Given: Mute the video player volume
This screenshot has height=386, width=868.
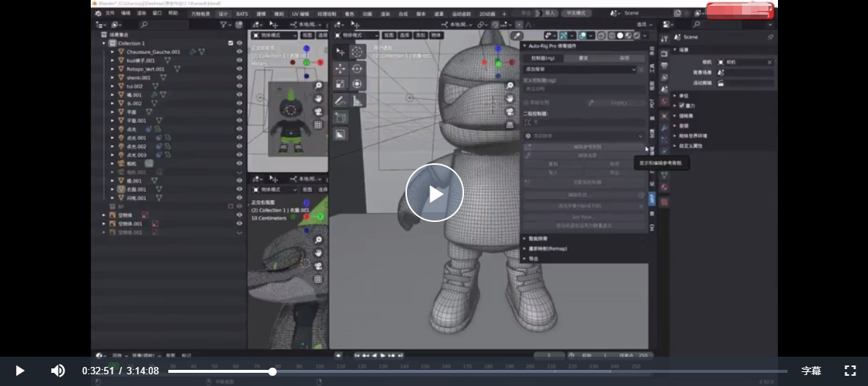Looking at the screenshot, I should click(x=58, y=371).
